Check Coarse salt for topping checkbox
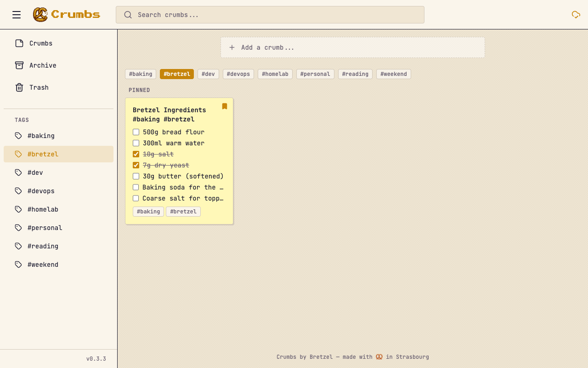 (x=136, y=198)
